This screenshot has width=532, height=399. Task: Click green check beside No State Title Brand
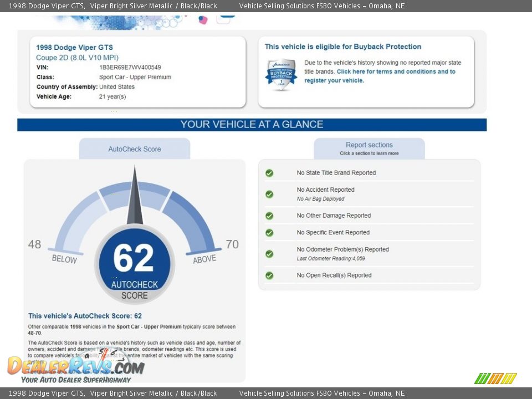[269, 173]
